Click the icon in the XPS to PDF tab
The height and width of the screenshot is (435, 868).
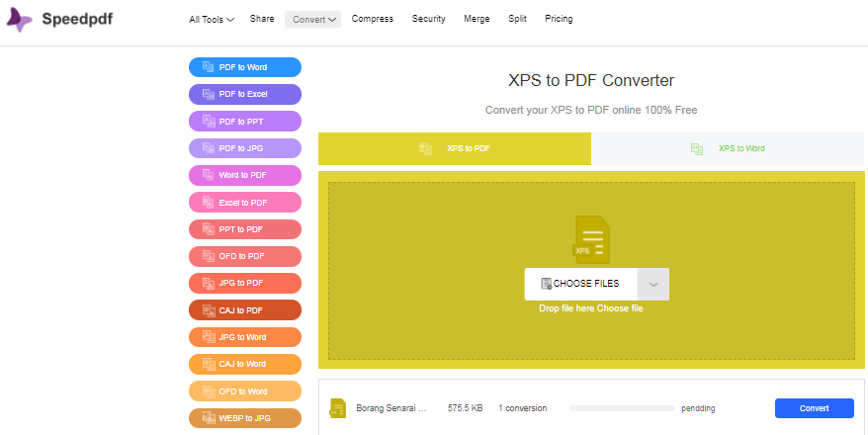pos(426,148)
